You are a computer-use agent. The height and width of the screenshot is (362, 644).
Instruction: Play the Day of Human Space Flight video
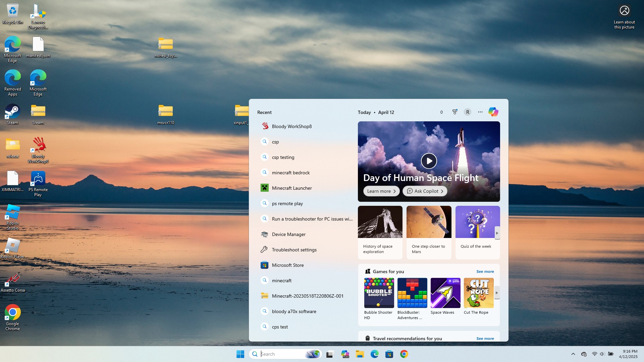coord(429,161)
